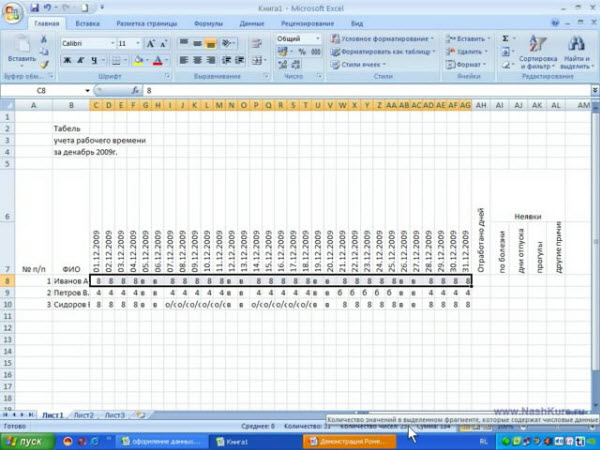Open the Name Box C8 dropdown arrow
The image size is (600, 450).
(87, 91)
